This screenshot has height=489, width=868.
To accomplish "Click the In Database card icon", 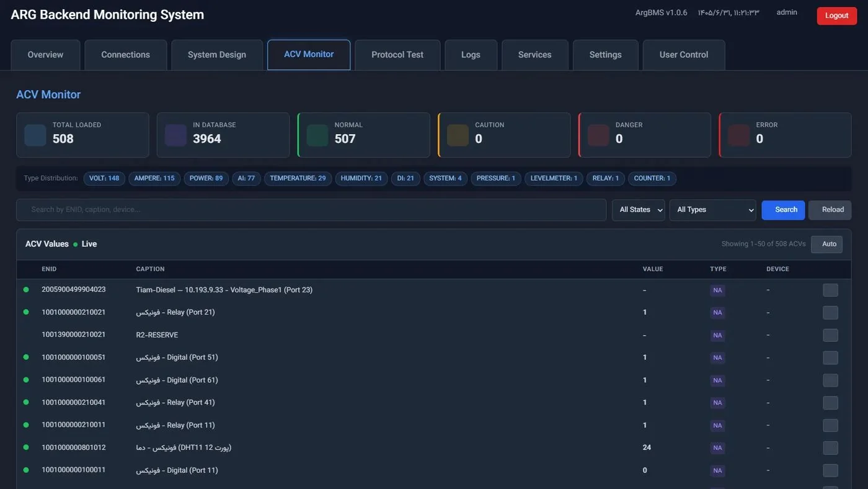I will [x=176, y=135].
